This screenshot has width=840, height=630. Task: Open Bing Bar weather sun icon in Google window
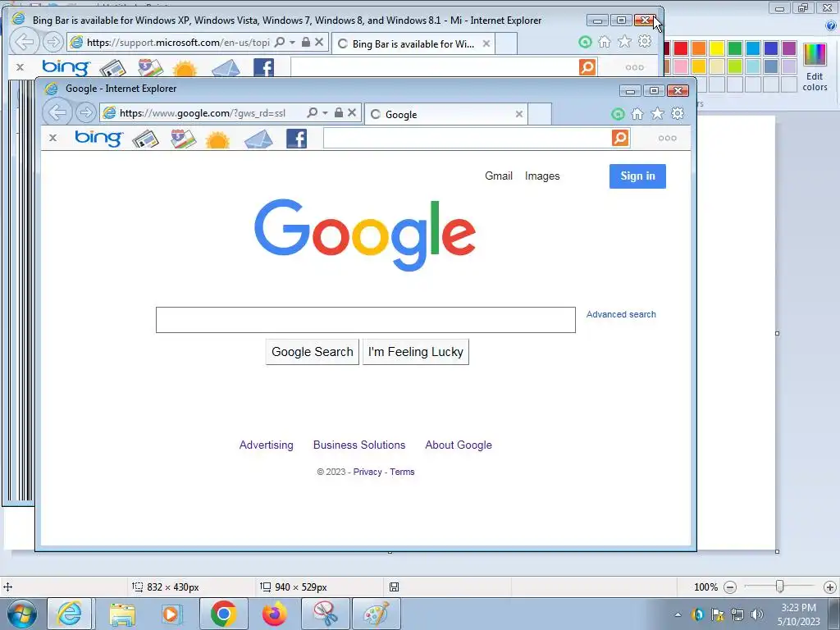click(x=217, y=139)
